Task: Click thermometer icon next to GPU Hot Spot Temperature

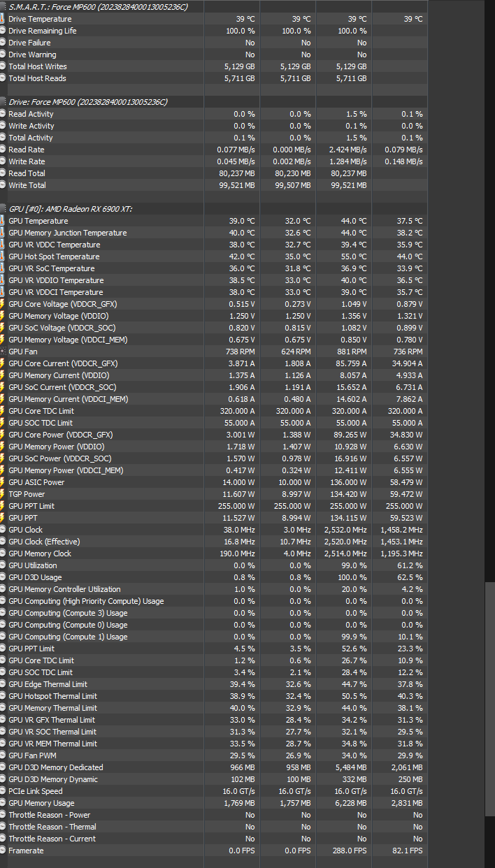Action: point(3,256)
